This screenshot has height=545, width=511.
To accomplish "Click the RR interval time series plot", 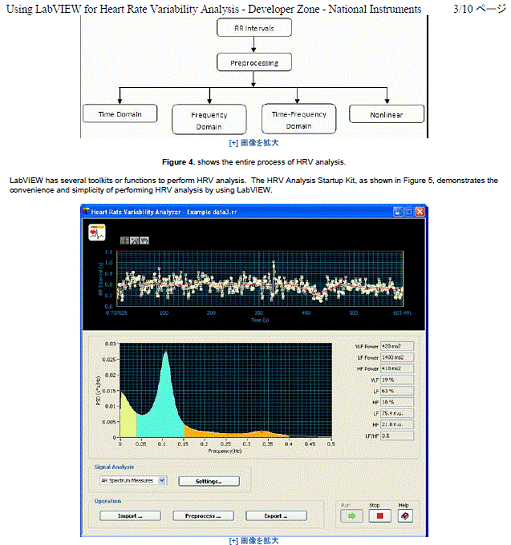I will click(x=260, y=279).
